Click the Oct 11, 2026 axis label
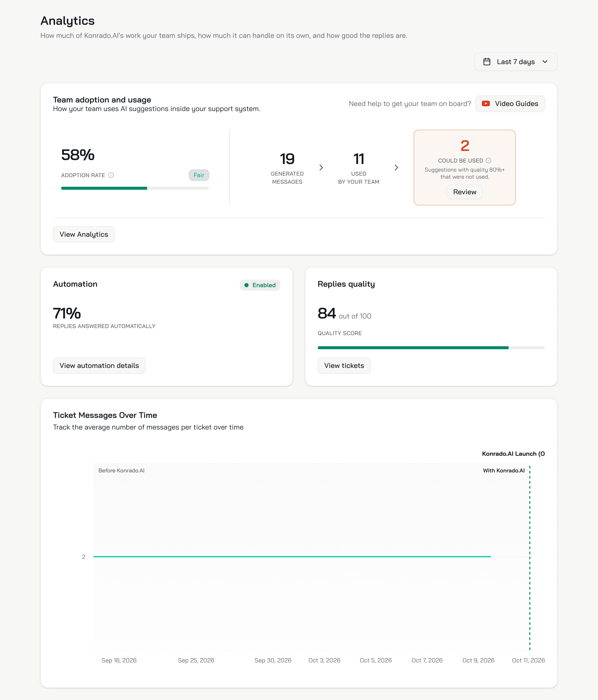 528,660
